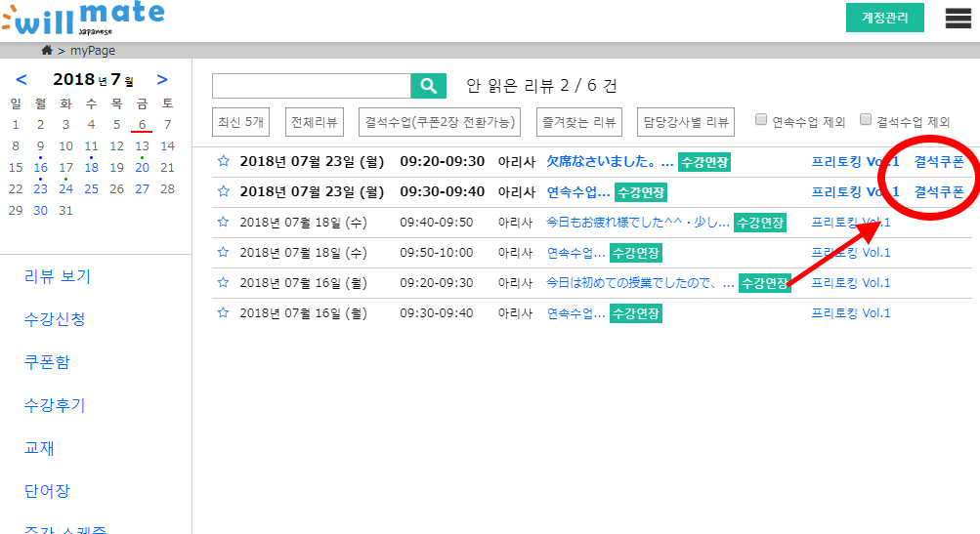Star the 07월 18일 09:40-09:50 review
This screenshot has height=534, width=980.
click(223, 223)
